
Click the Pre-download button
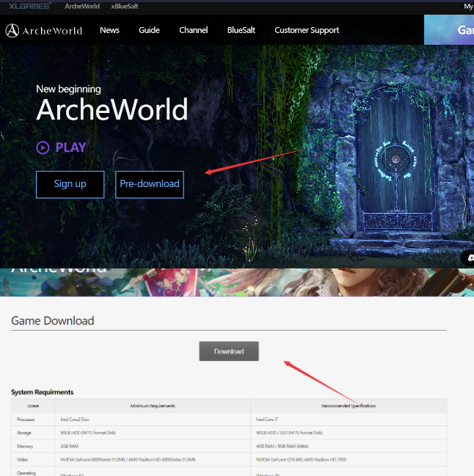150,185
